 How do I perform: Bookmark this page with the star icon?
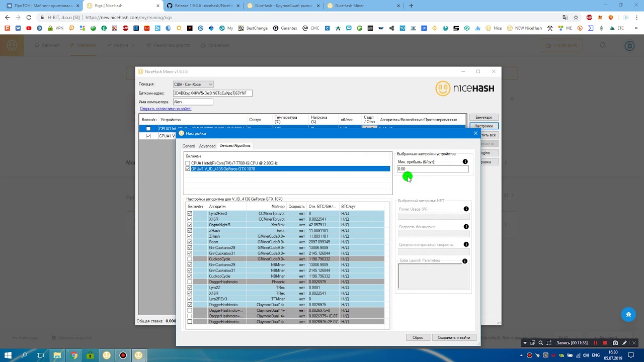point(576,17)
